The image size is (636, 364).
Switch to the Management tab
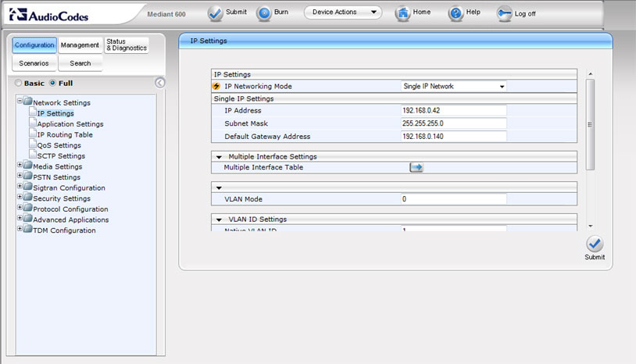point(80,45)
